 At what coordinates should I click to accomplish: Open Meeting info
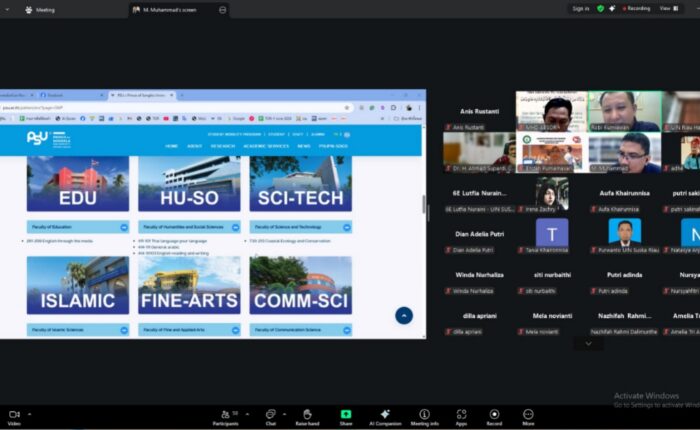(424, 413)
